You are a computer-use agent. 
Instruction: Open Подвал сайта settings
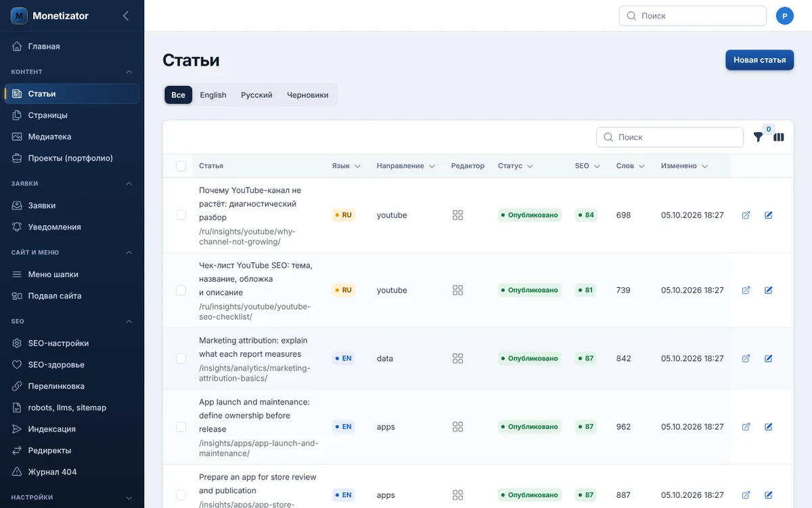72,296
